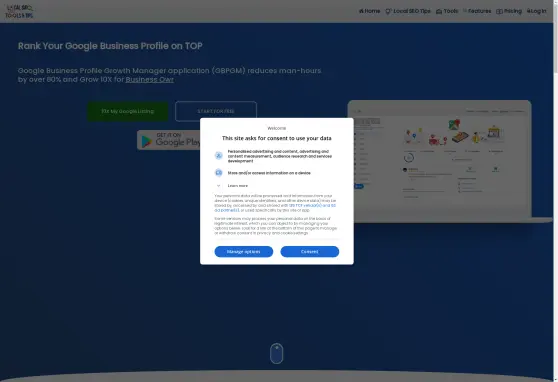Screen dimensions: 558x382
Task: Open the Features menu item
Action: tap(477, 11)
